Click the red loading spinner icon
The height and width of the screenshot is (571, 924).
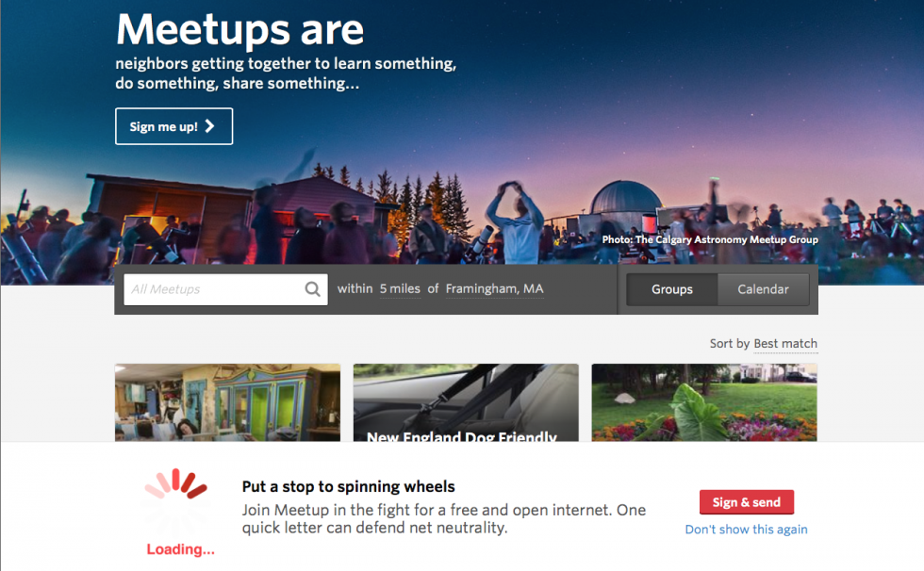(x=176, y=484)
